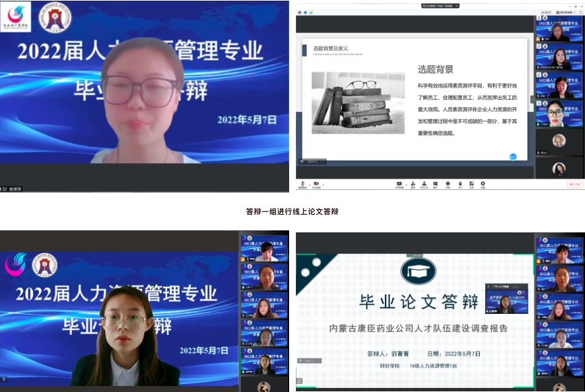
Task: Click the 答辩人：郭菁菁 text on the thesis slide
Action: click(388, 354)
